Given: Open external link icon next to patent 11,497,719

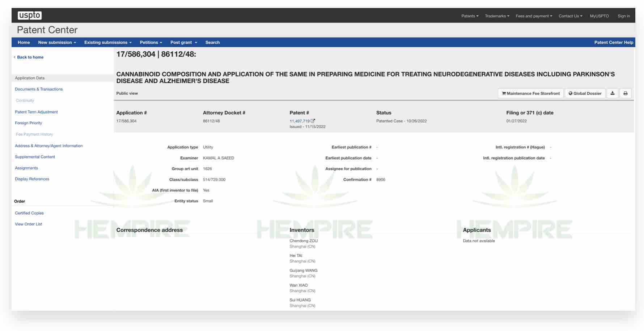Looking at the screenshot, I should pyautogui.click(x=313, y=121).
